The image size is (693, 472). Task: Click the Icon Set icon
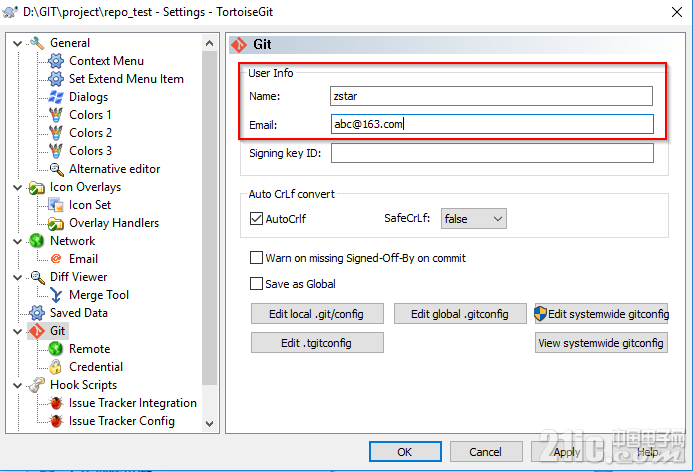56,205
